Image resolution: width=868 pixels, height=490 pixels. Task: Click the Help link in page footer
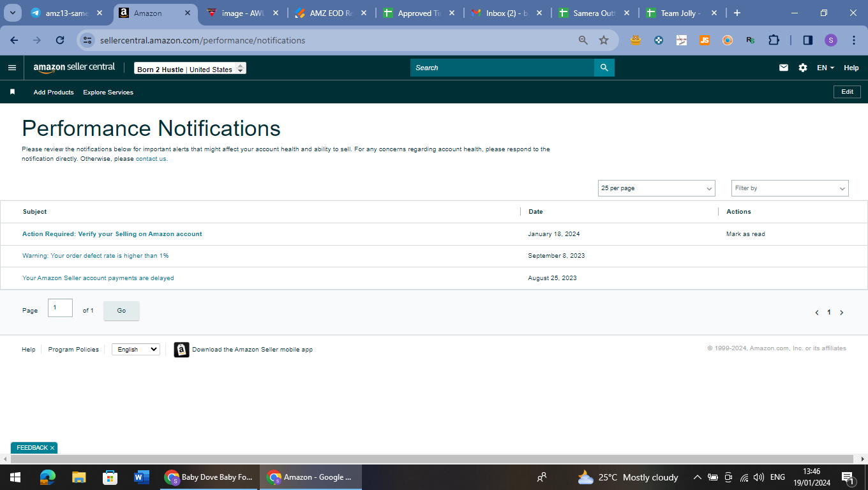point(29,350)
